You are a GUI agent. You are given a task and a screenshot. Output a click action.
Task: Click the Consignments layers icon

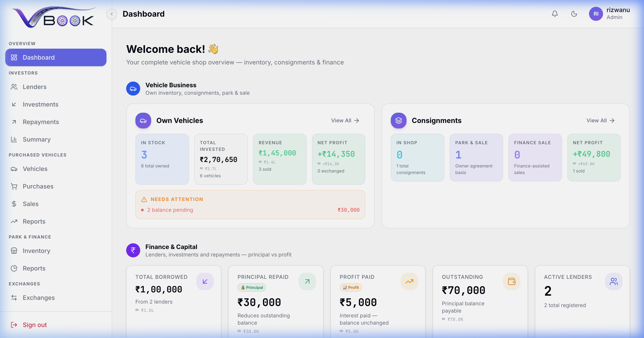pos(398,121)
